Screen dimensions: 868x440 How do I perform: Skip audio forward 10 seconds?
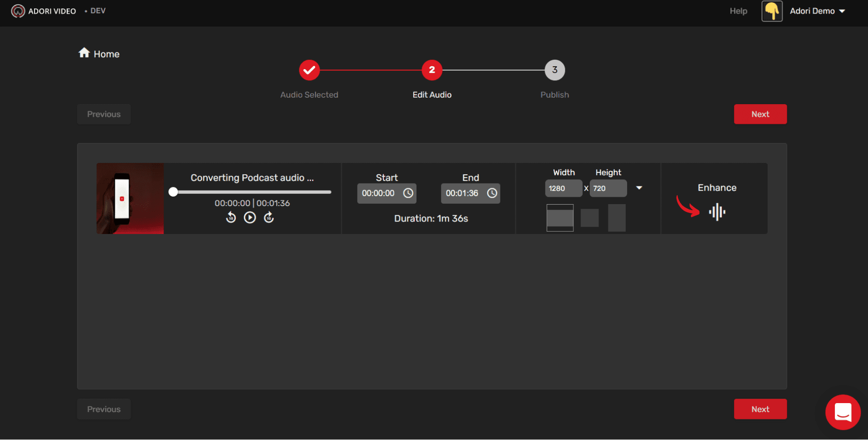click(269, 217)
